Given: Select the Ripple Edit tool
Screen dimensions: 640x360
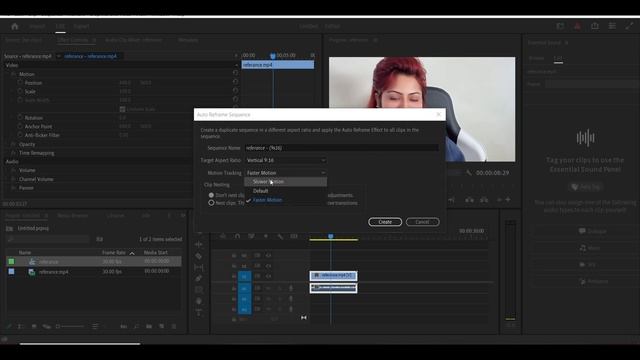Looking at the screenshot, I should point(199,244).
